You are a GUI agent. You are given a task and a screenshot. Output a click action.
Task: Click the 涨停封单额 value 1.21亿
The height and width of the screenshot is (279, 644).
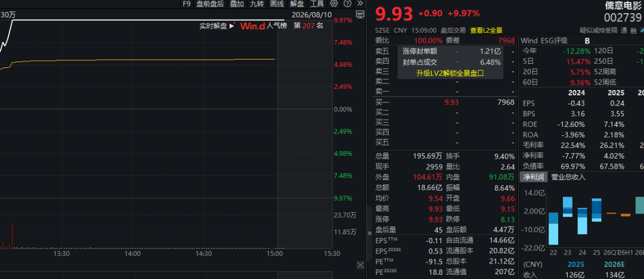[490, 51]
